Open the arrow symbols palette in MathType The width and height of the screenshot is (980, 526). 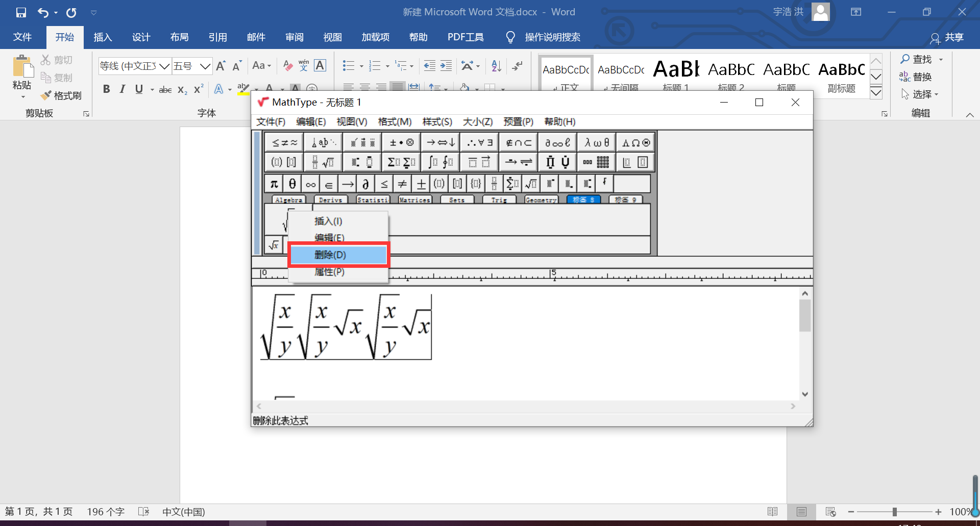click(x=440, y=143)
